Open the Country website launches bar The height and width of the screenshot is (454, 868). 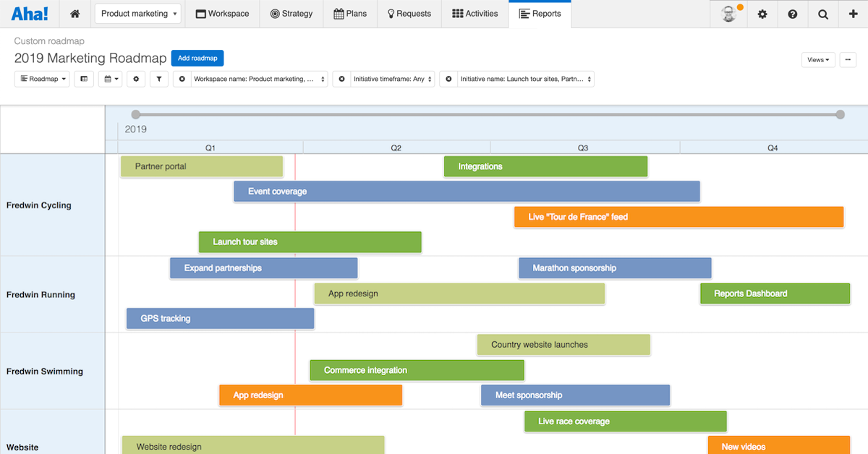(563, 345)
